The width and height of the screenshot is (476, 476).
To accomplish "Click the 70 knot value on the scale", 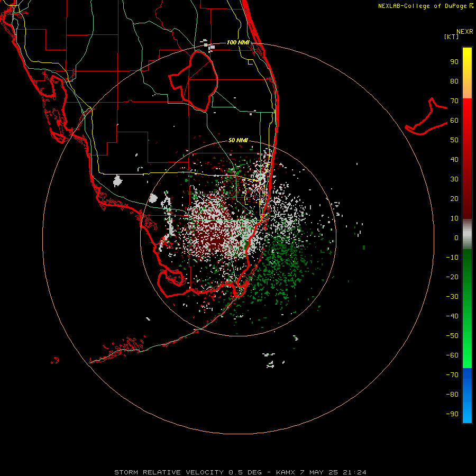I will [454, 101].
